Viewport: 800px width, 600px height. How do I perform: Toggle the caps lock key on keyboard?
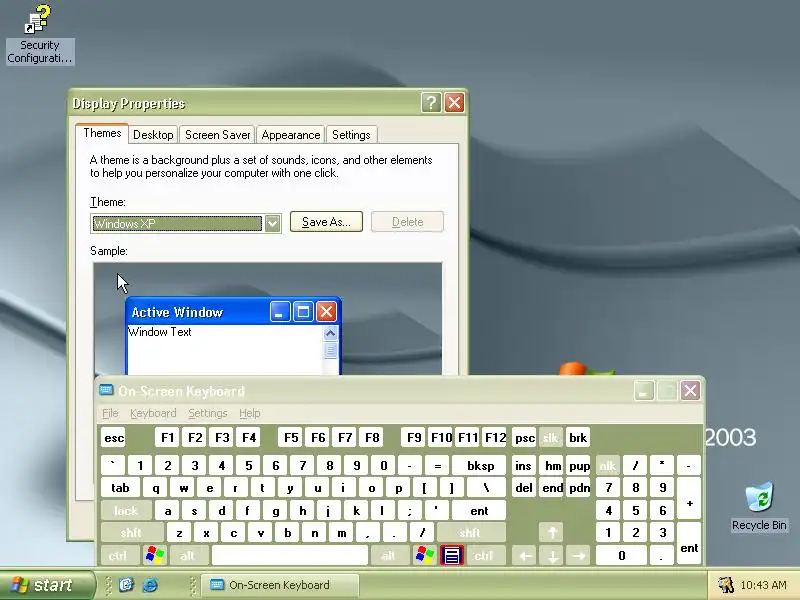click(126, 510)
